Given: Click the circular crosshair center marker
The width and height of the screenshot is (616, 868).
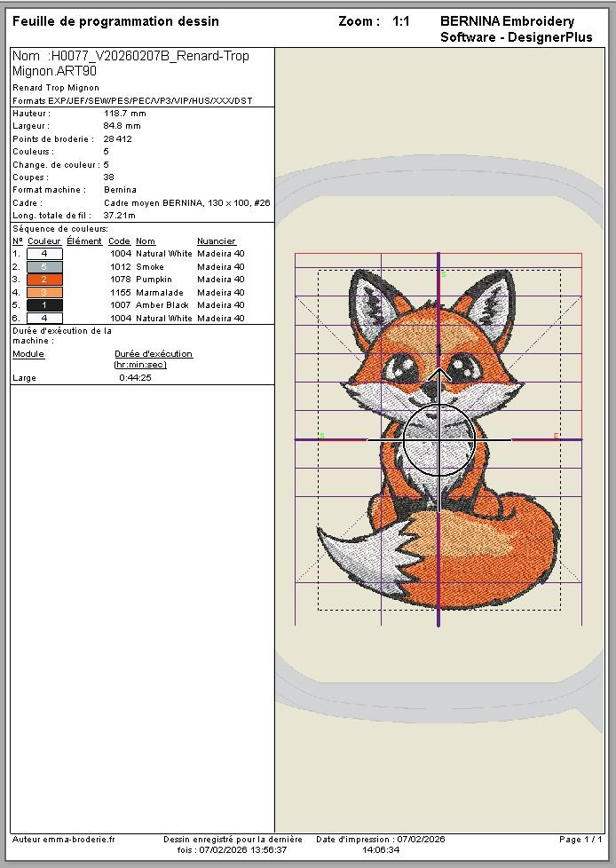Looking at the screenshot, I should (438, 440).
